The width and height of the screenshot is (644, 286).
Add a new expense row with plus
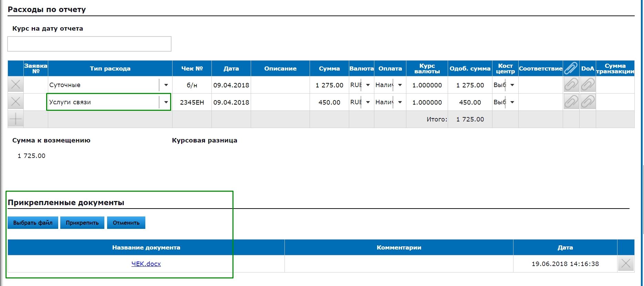(15, 119)
